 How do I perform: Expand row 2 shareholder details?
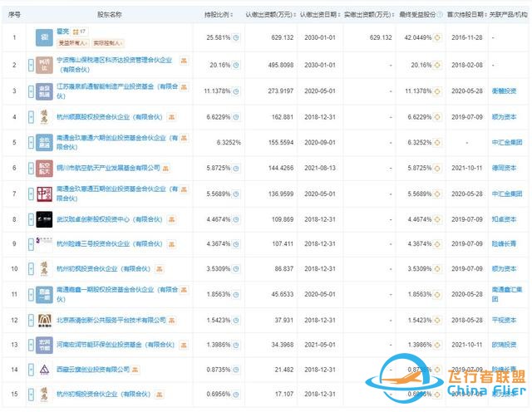[31, 65]
